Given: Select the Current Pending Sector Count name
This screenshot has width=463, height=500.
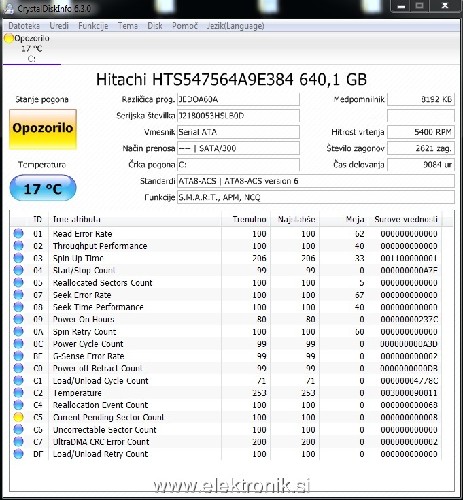Looking at the screenshot, I should (x=108, y=417).
